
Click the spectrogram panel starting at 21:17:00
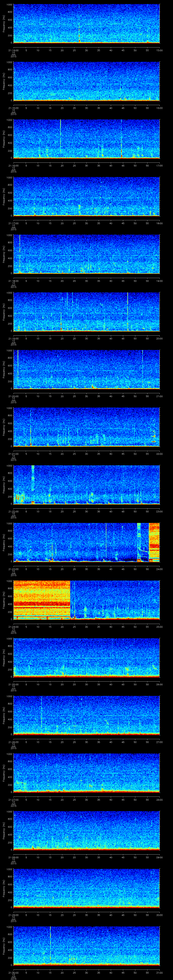(86, 197)
